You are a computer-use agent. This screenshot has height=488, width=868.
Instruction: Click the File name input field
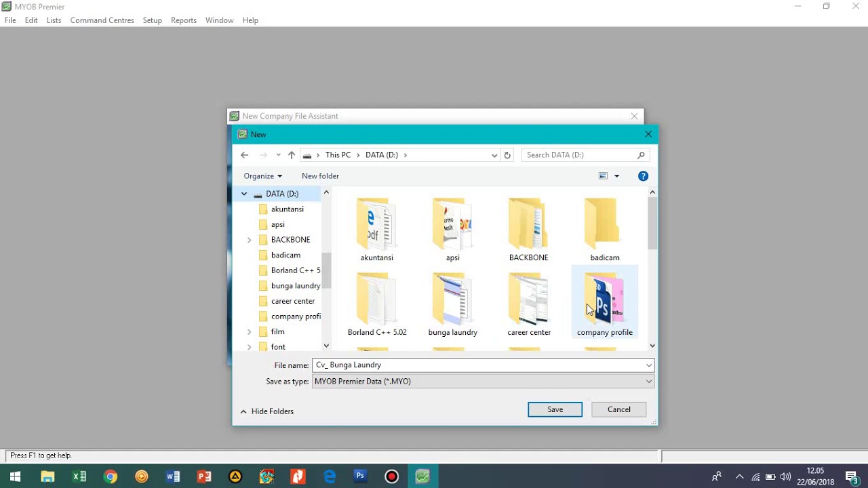pyautogui.click(x=484, y=365)
